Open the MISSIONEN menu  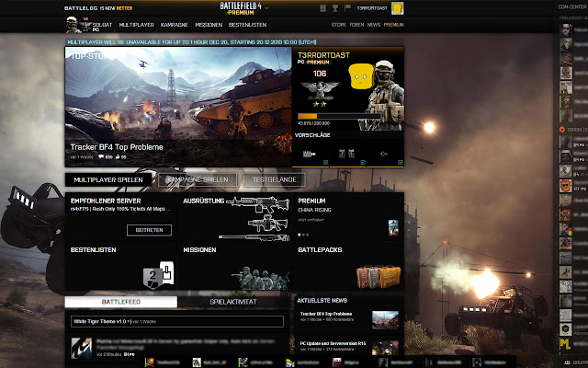point(209,25)
